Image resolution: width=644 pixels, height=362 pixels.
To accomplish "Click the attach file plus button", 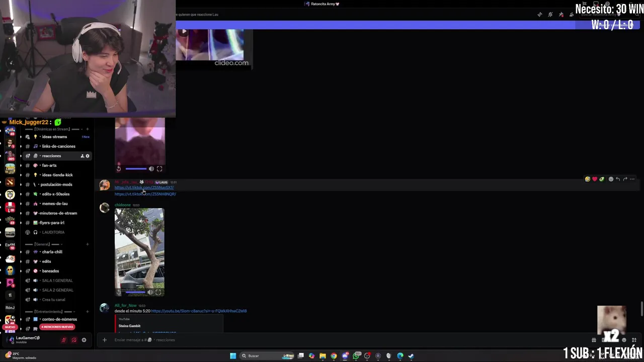I will point(105,340).
